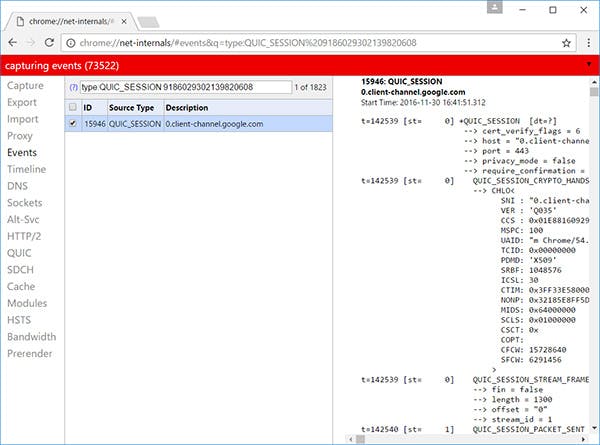Click the event filter text field
The width and height of the screenshot is (600, 445).
click(186, 87)
